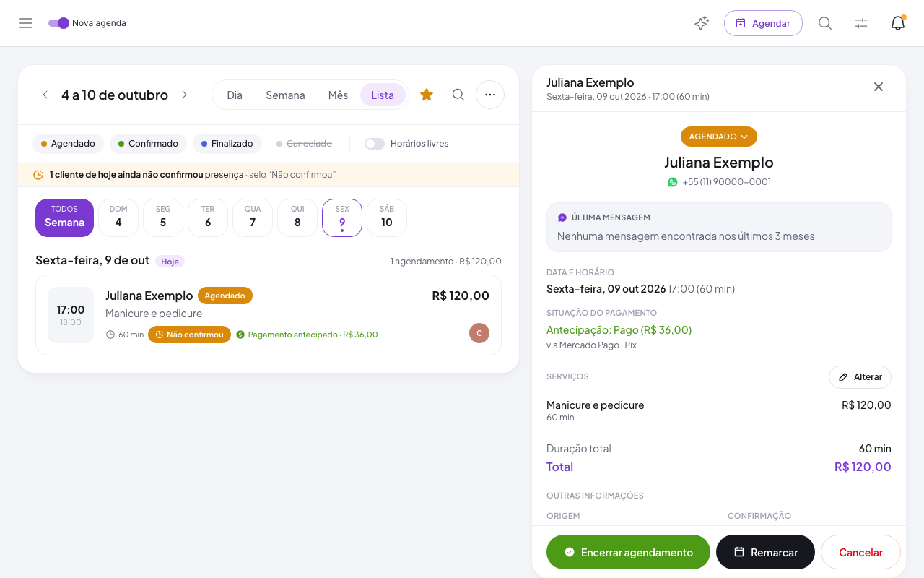Open the AI sparkle assistant icon

[x=701, y=23]
